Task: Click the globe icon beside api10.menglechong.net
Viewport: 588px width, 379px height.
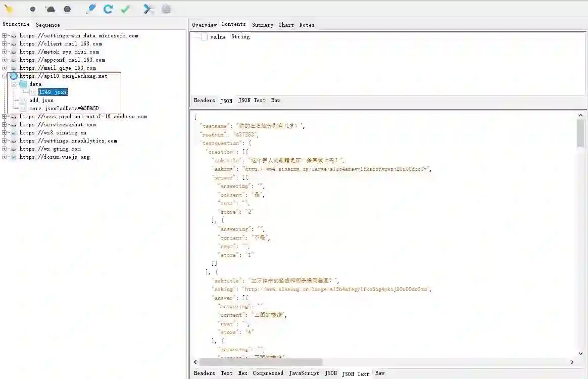Action: tap(14, 76)
